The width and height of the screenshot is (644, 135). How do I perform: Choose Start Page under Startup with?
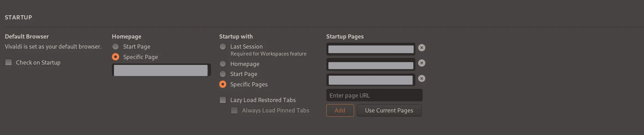(x=223, y=74)
